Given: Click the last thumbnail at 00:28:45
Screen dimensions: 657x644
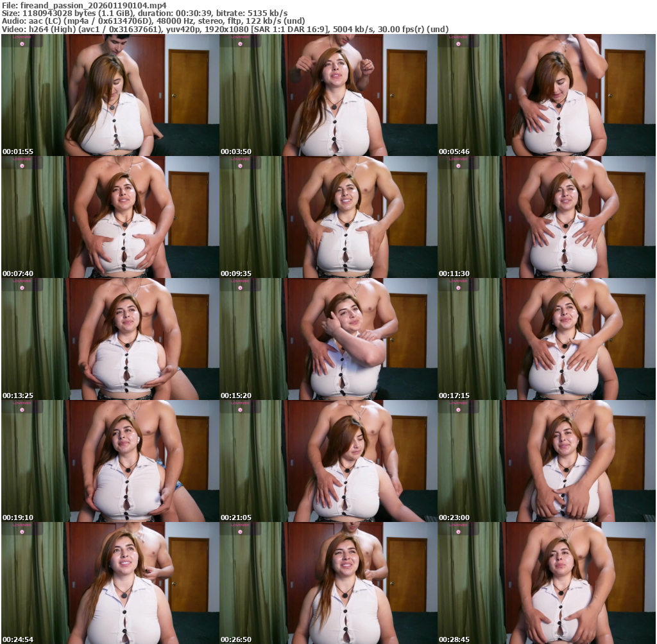Looking at the screenshot, I should tap(547, 583).
